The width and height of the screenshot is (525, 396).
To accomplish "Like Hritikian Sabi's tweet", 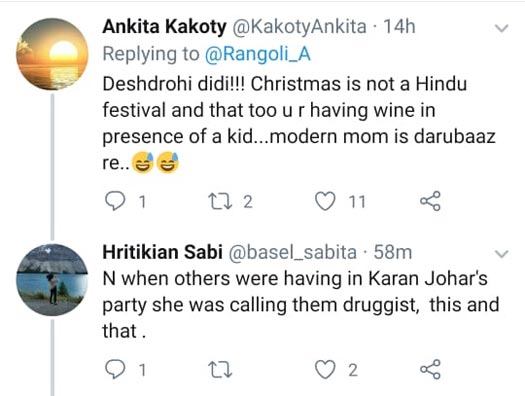I will [x=325, y=370].
